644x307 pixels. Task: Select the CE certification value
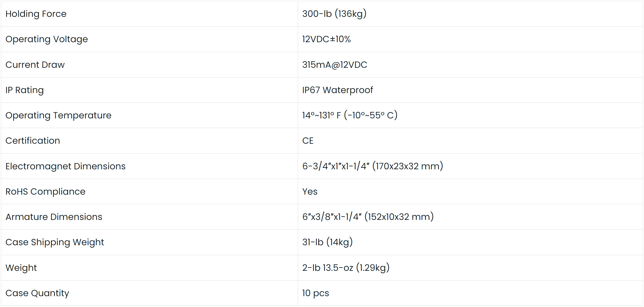308,141
